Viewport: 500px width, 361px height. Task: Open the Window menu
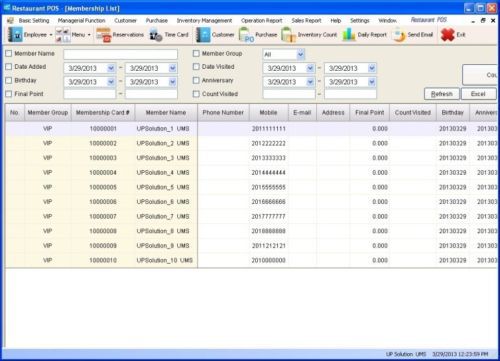pyautogui.click(x=387, y=21)
